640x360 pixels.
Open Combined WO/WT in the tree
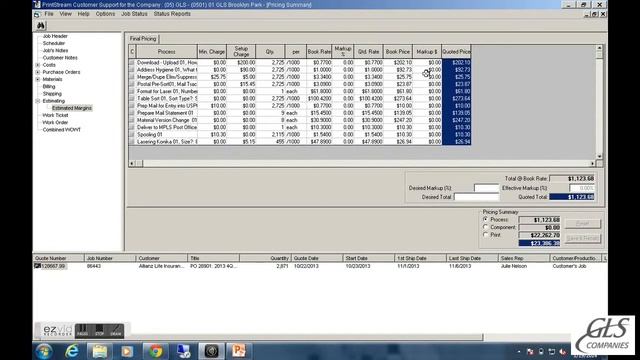[62, 130]
